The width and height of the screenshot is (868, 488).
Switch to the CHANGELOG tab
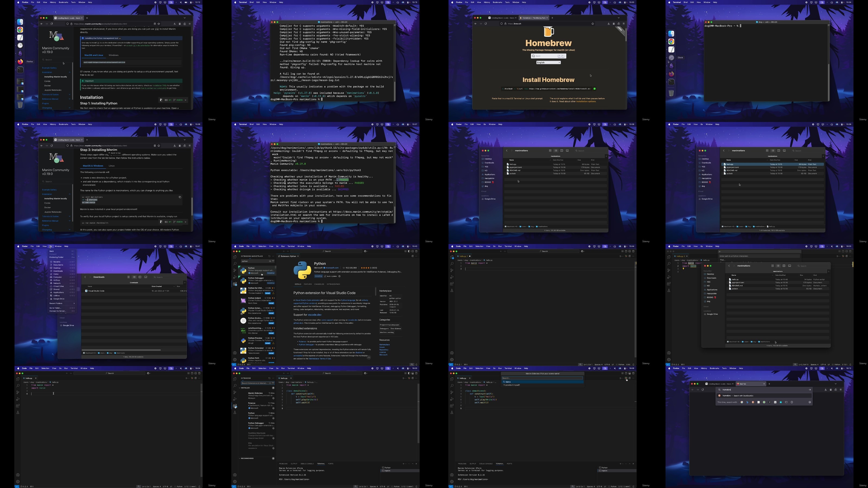(319, 284)
